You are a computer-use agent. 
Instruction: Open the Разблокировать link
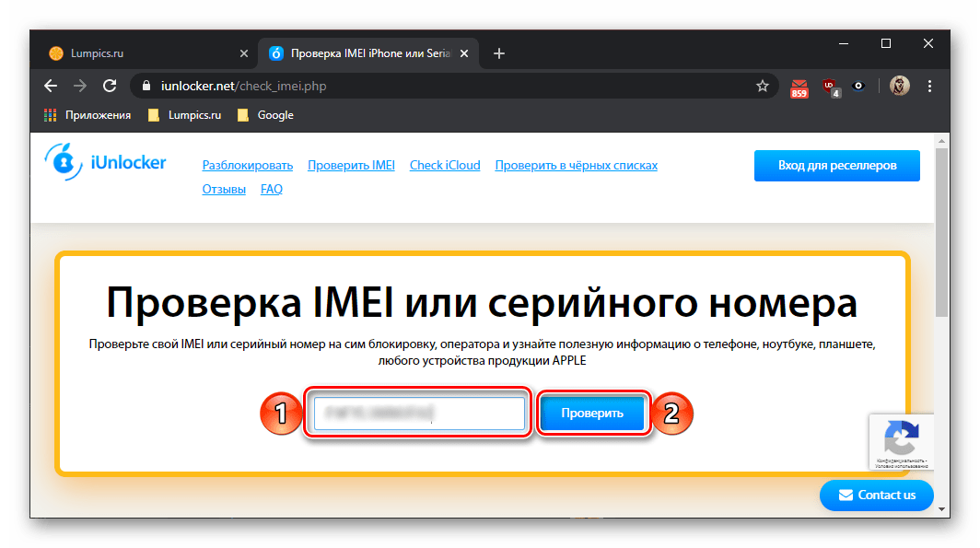(248, 166)
